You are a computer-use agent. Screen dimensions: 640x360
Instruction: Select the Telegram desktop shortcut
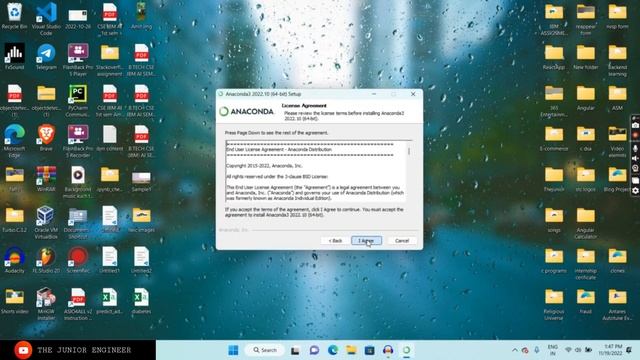click(x=46, y=57)
